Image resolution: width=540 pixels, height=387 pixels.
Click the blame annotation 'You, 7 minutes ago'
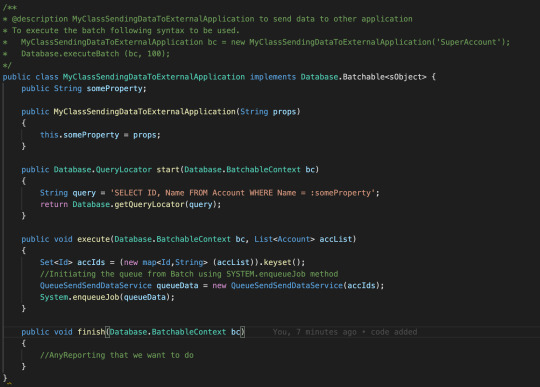[x=314, y=332]
